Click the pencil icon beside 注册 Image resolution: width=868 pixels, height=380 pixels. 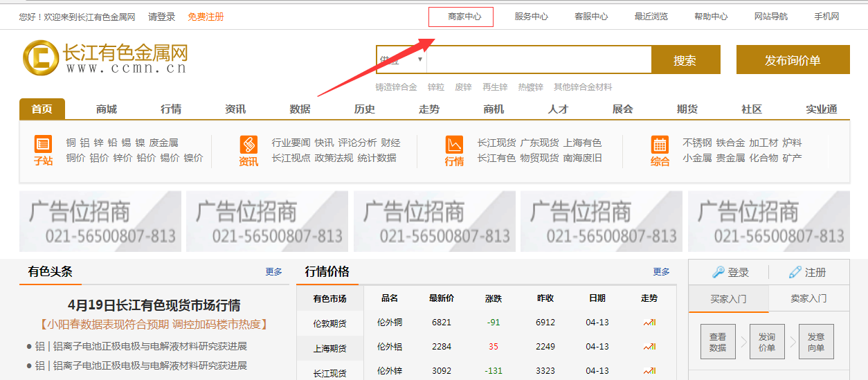point(795,272)
